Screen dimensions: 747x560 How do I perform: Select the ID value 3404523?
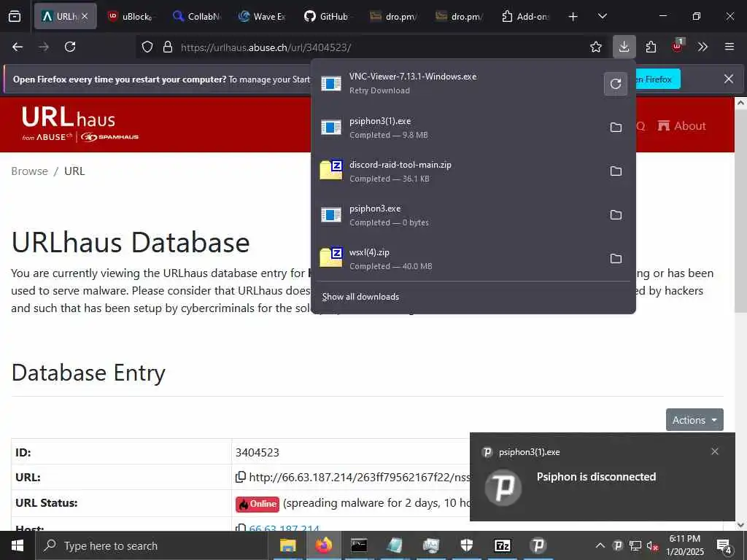pos(258,452)
